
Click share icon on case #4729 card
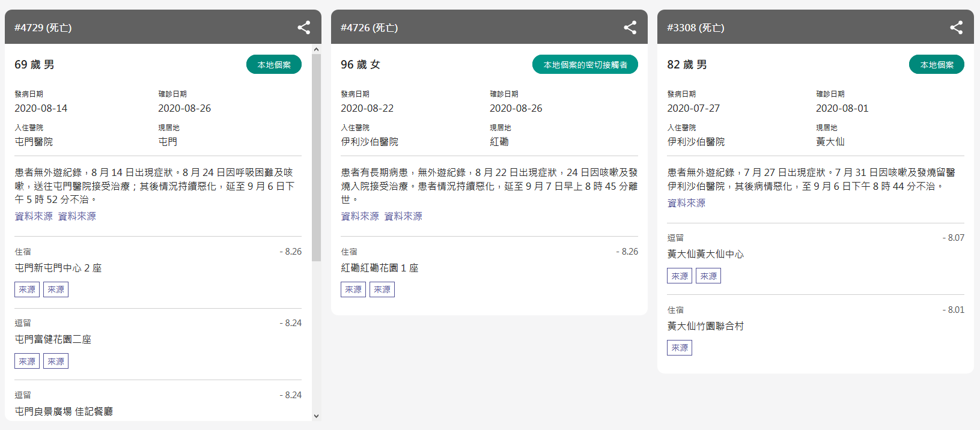point(304,28)
